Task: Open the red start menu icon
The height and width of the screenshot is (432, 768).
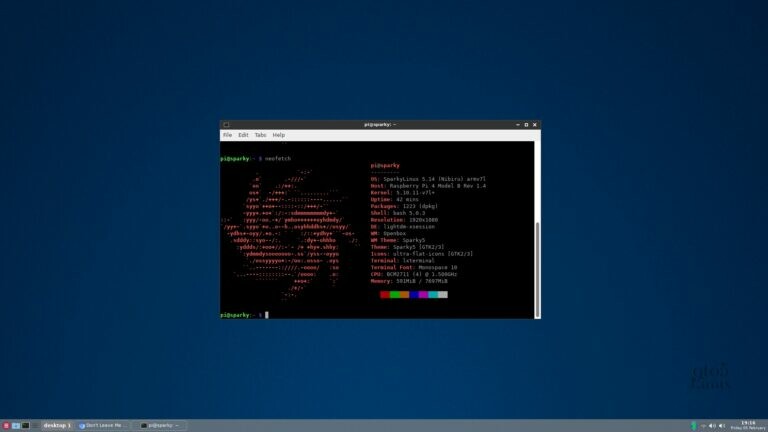Action: (6, 426)
